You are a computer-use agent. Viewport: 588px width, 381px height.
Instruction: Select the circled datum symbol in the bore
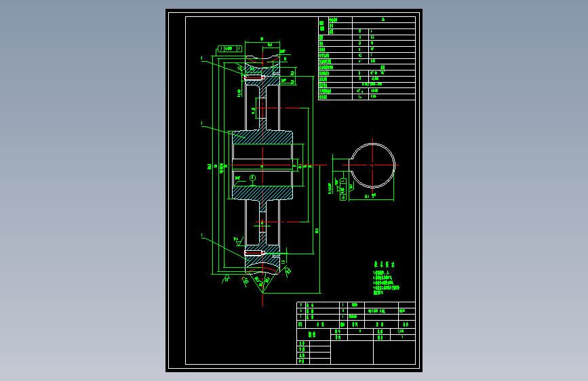252,178
